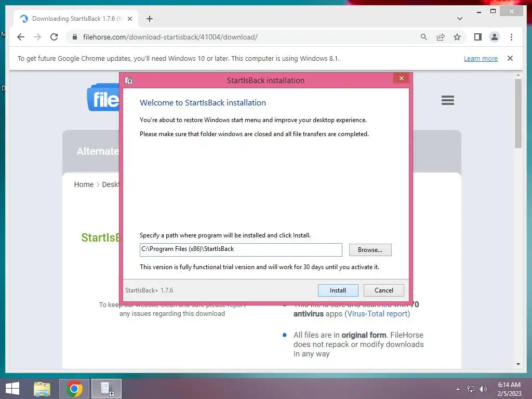This screenshot has width=532, height=399.
Task: Click the taskbar clock showing 6:14 AM
Action: [x=509, y=389]
